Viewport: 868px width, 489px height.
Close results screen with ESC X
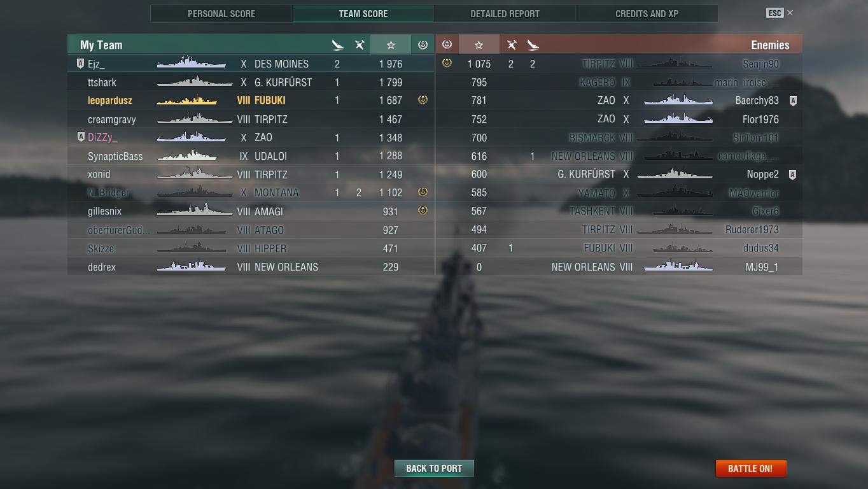780,13
